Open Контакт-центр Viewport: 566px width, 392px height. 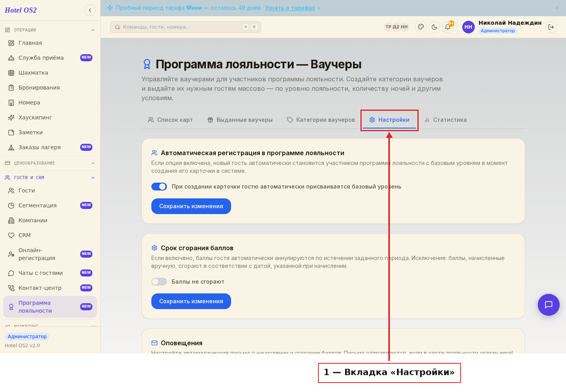coord(50,288)
